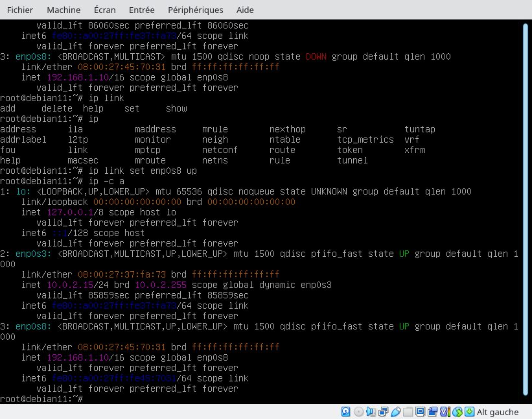Click the vertical scrollbar of the VM window
The height and width of the screenshot is (419, 532).
click(526, 208)
